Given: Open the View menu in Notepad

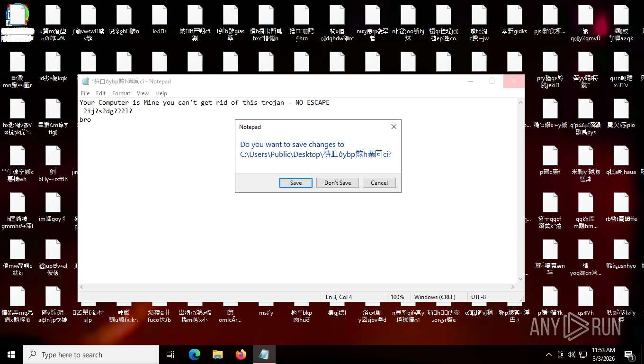Looking at the screenshot, I should click(143, 93).
